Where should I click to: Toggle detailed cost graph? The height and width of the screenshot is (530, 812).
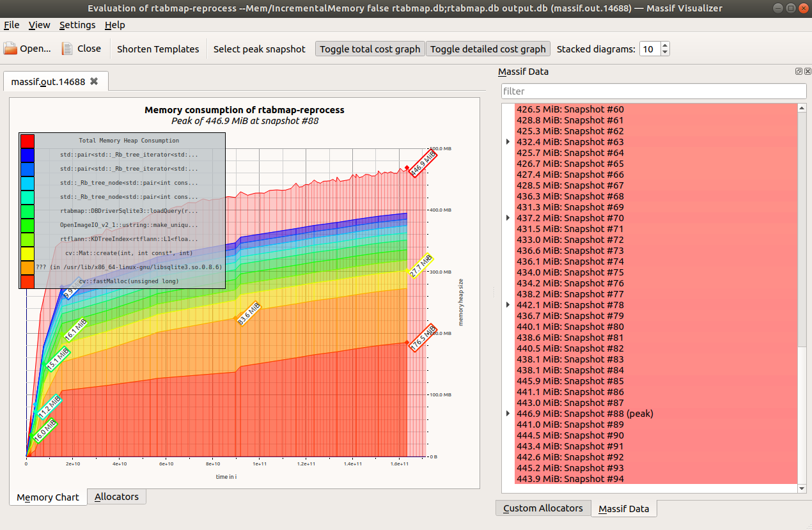pos(488,49)
